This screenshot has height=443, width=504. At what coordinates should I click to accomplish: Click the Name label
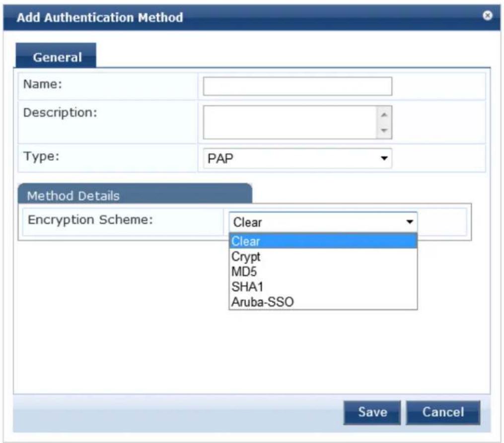tap(42, 84)
